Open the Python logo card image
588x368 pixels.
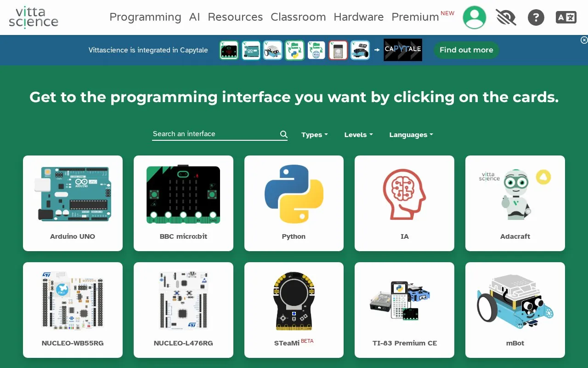[294, 194]
